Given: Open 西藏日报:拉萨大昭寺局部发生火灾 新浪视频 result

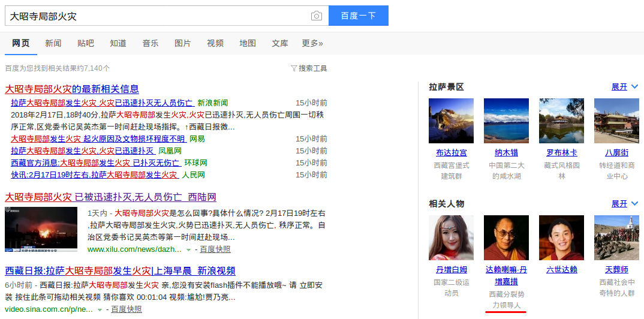Looking at the screenshot, I should tap(120, 271).
